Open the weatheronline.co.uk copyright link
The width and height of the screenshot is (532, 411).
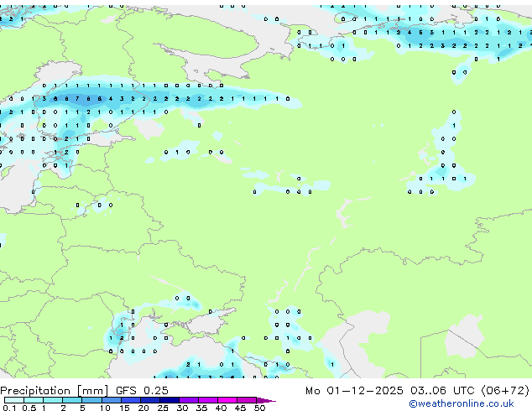(x=462, y=403)
